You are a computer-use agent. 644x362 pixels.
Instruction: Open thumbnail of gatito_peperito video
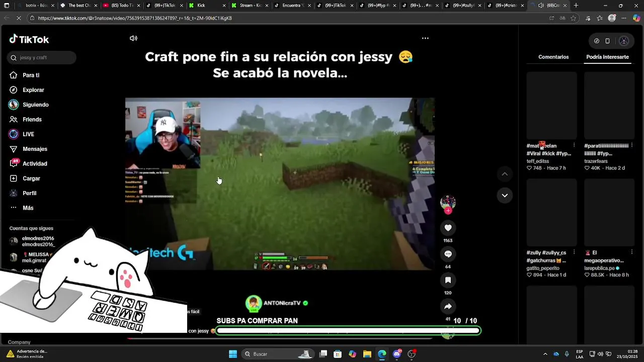click(552, 212)
